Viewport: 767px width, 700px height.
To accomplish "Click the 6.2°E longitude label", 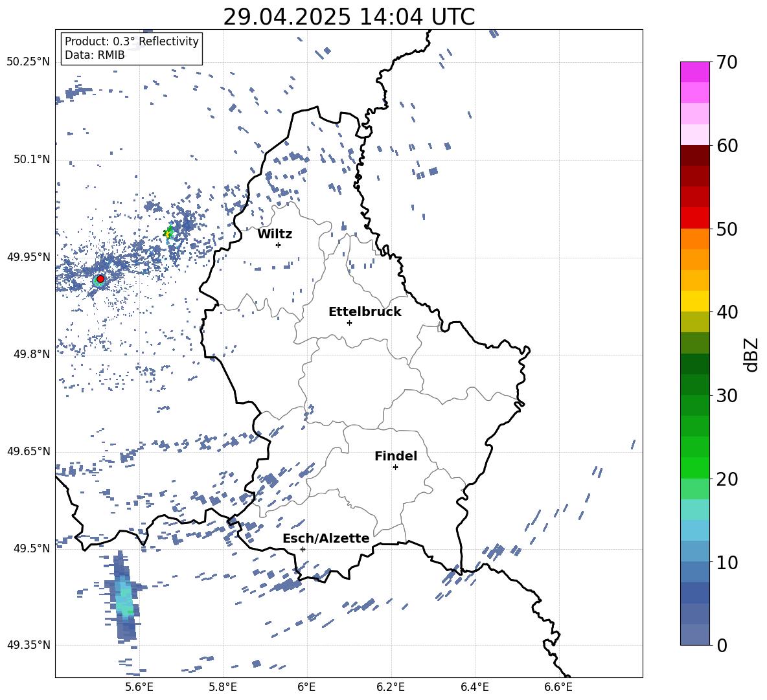I will coord(391,687).
